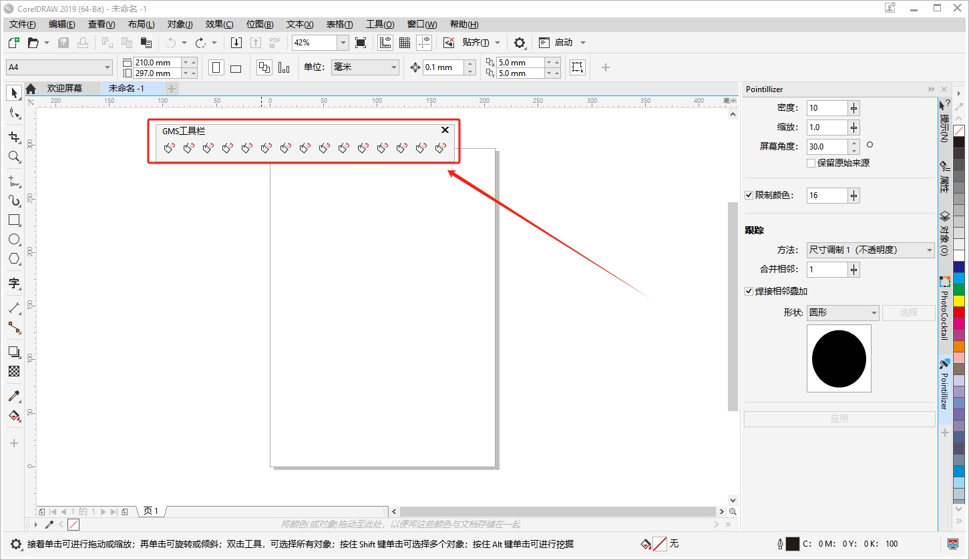The height and width of the screenshot is (560, 969).
Task: Open the 方法 dropdown list
Action: [x=870, y=250]
